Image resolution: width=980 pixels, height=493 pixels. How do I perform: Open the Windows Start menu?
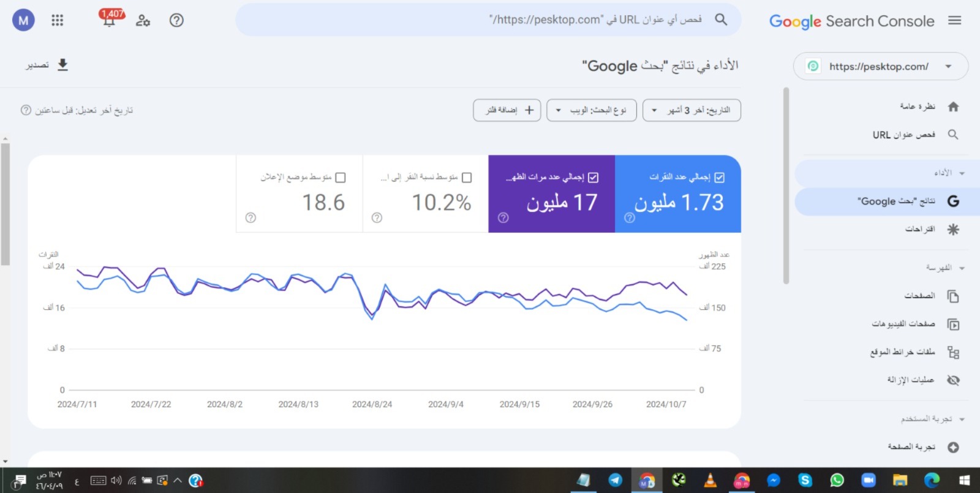pyautogui.click(x=964, y=480)
